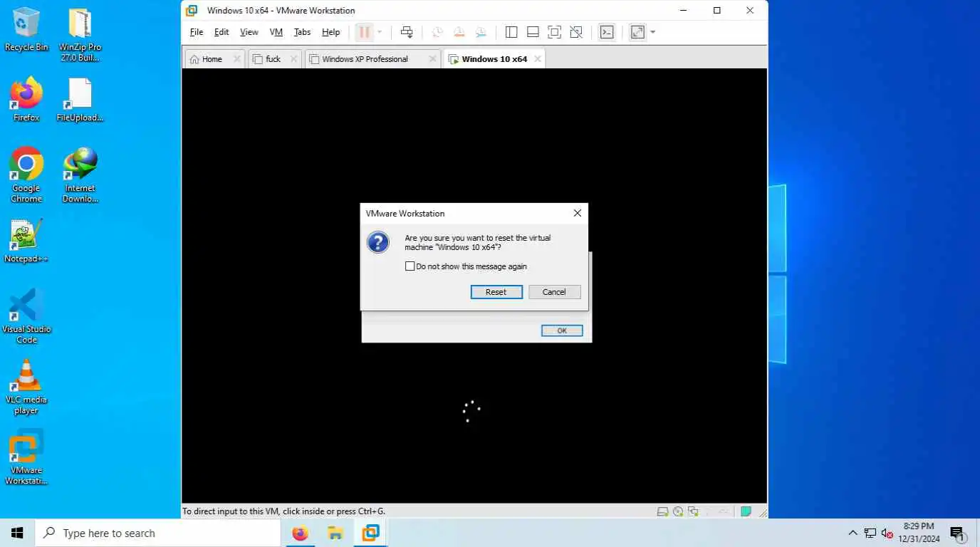Open the taskbar clock showing 8:29 PM
Viewport: 980px width, 547px height.
919,533
